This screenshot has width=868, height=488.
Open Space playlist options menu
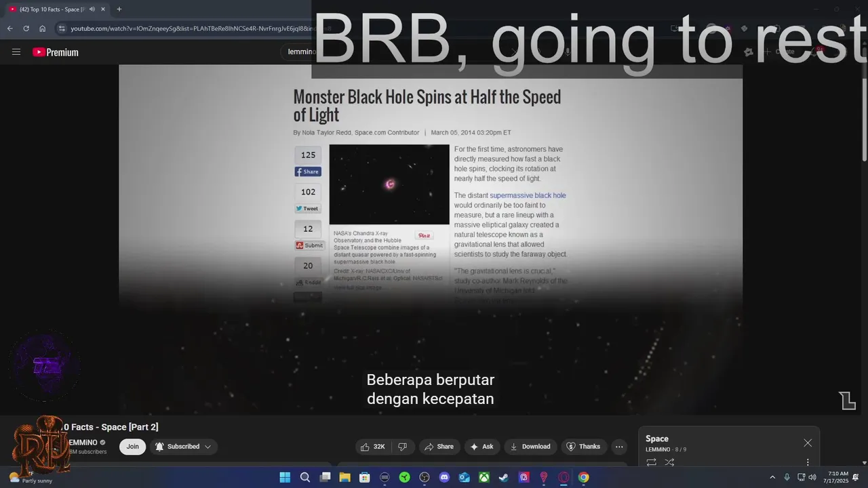(x=808, y=462)
